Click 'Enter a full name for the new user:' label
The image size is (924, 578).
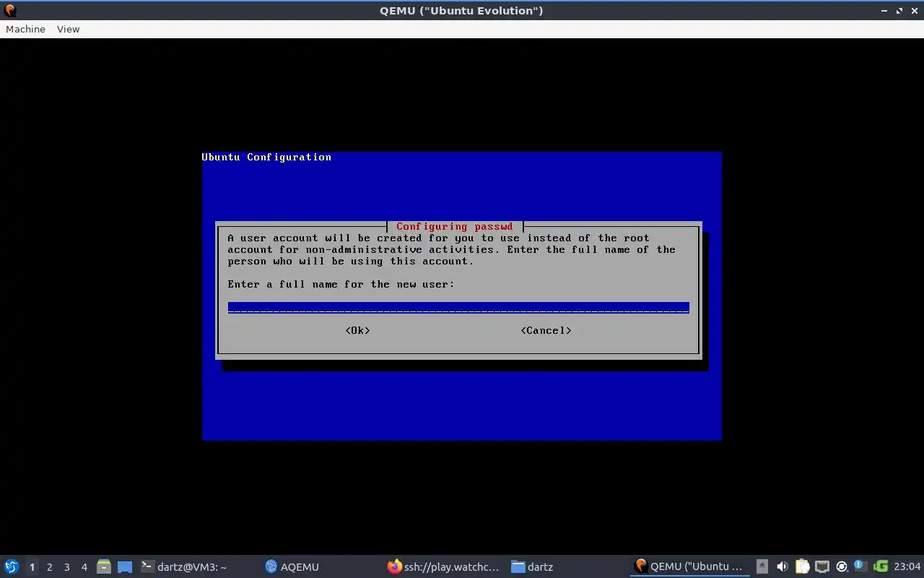point(341,284)
